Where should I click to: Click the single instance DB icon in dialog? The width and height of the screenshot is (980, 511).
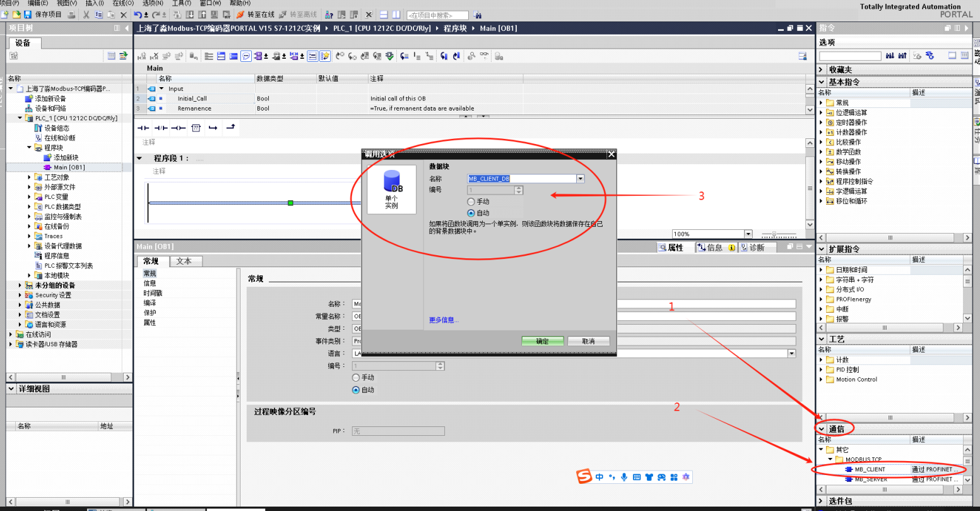coord(392,189)
